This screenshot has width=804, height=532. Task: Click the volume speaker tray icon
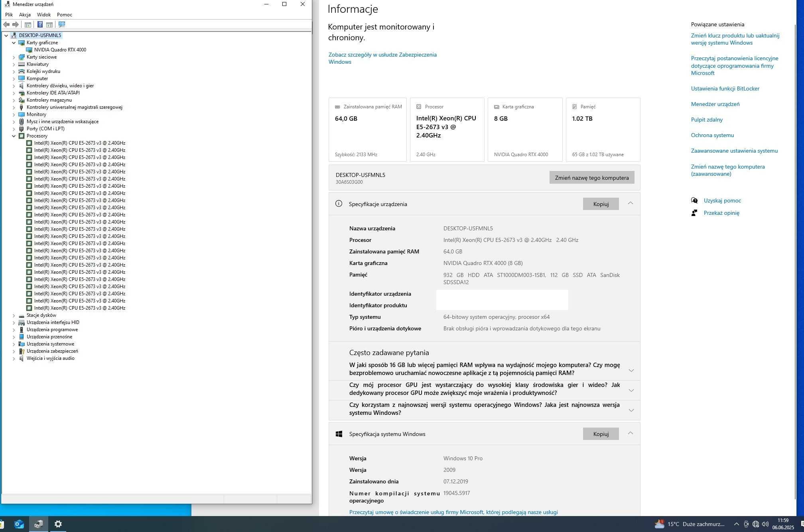tap(765, 524)
